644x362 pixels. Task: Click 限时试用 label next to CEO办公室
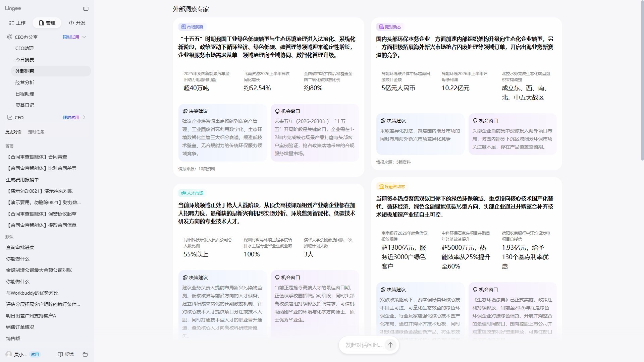coord(71,37)
